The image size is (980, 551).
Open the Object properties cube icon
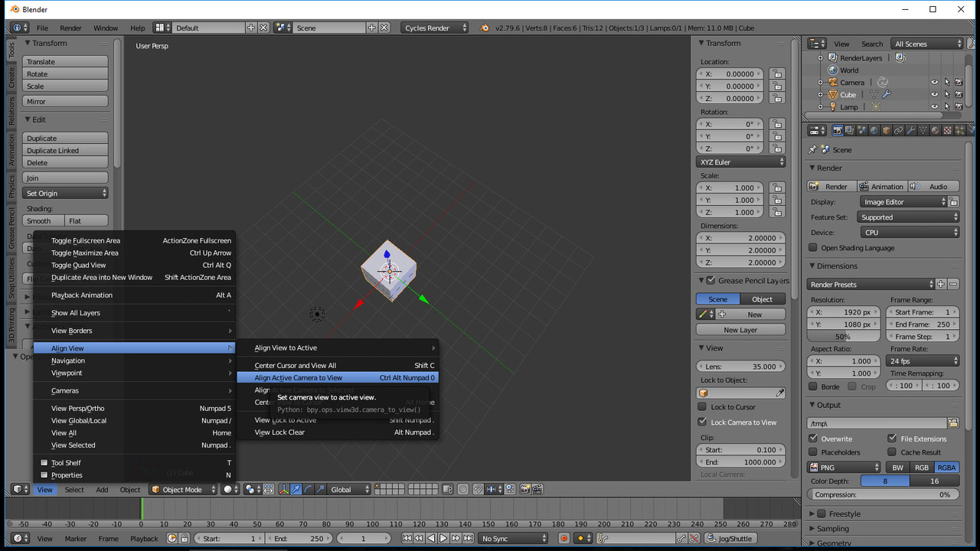click(x=887, y=131)
